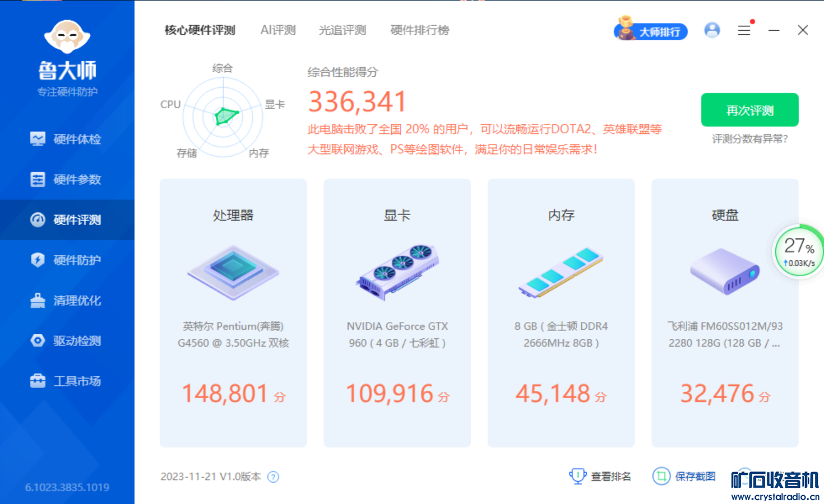
Task: Open 硬件体检 hardware checkup icon in sidebar
Action: click(x=38, y=139)
